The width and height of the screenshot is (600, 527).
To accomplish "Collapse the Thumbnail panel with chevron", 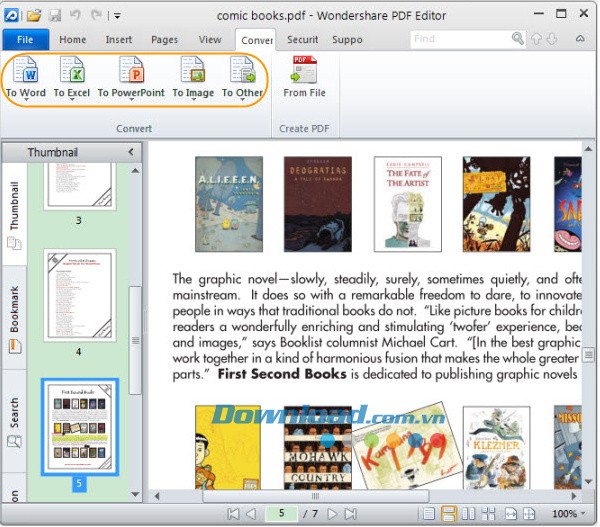I will 131,152.
